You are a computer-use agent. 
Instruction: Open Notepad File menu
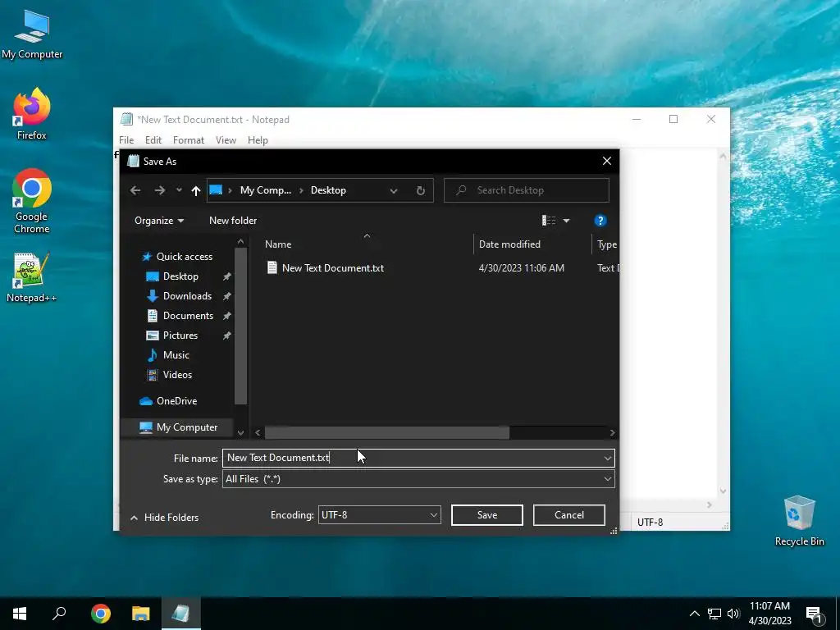click(x=126, y=140)
